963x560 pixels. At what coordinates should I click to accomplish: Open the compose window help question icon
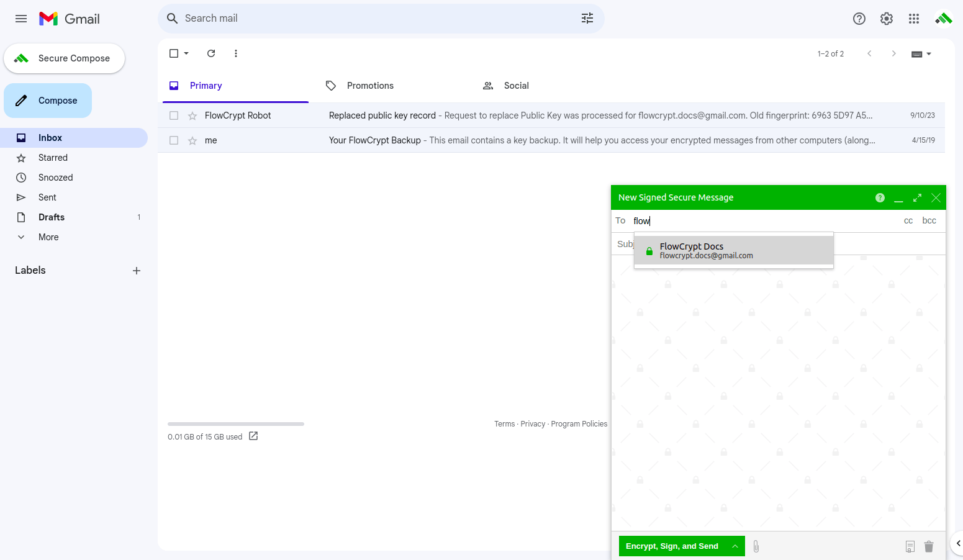tap(880, 198)
